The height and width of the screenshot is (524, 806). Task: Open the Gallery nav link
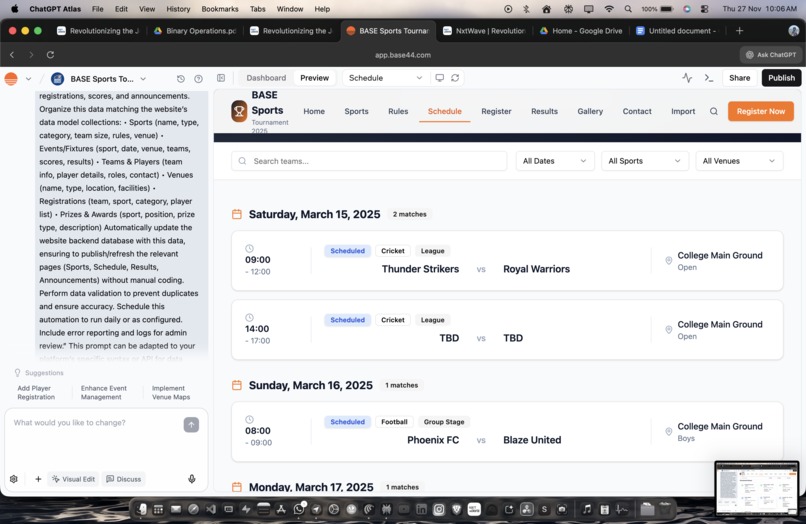pos(590,111)
